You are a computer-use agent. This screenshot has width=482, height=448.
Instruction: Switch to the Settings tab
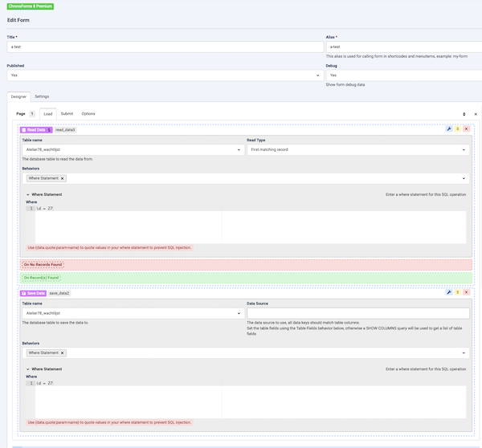(41, 96)
